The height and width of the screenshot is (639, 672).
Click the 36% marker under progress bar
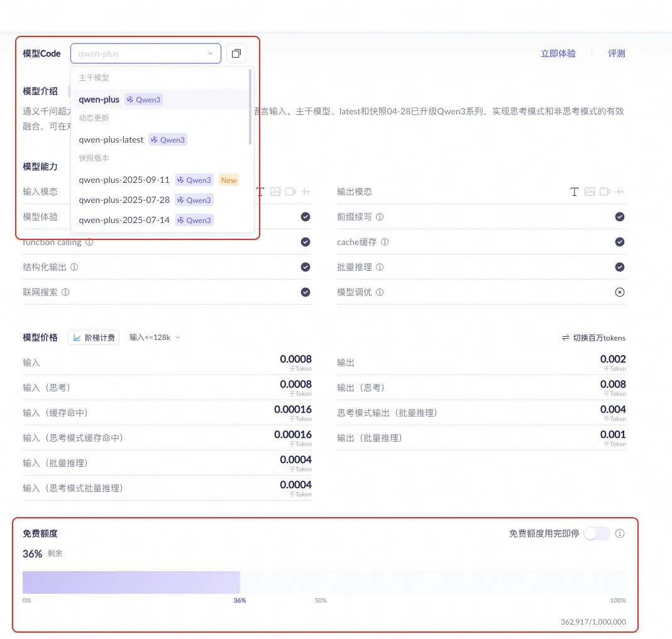[240, 601]
